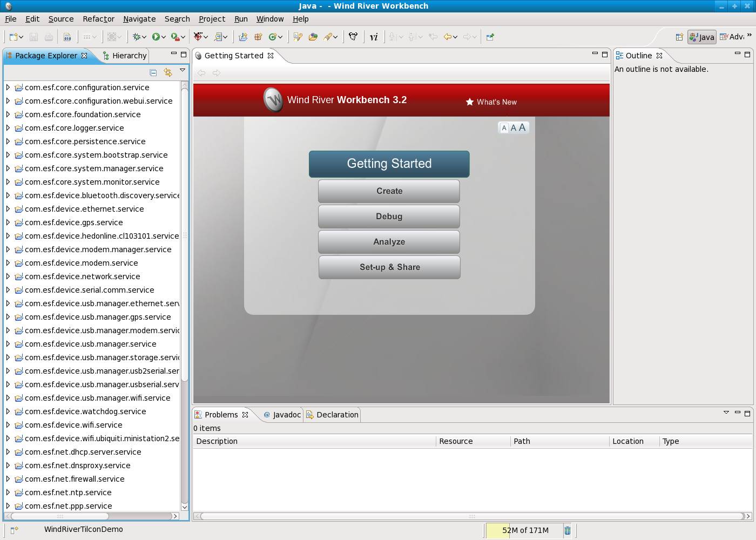
Task: Expand com.esf.net.ntp.service project
Action: pos(8,492)
